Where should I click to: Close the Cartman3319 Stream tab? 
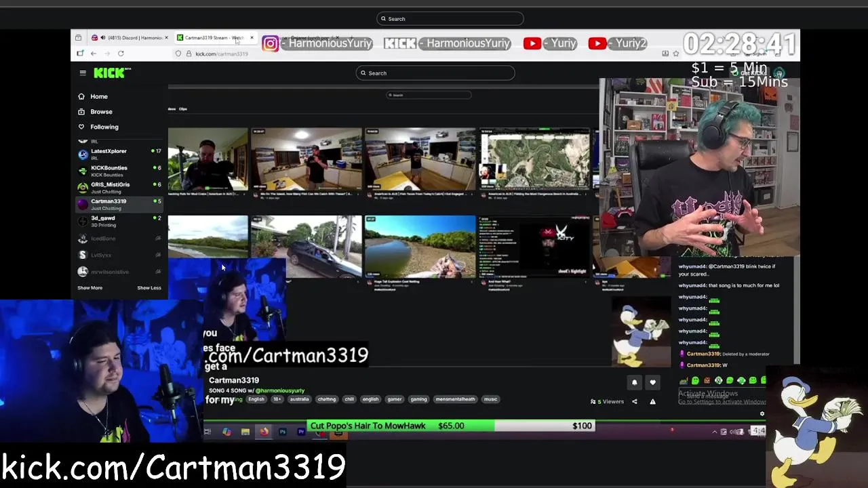(252, 38)
